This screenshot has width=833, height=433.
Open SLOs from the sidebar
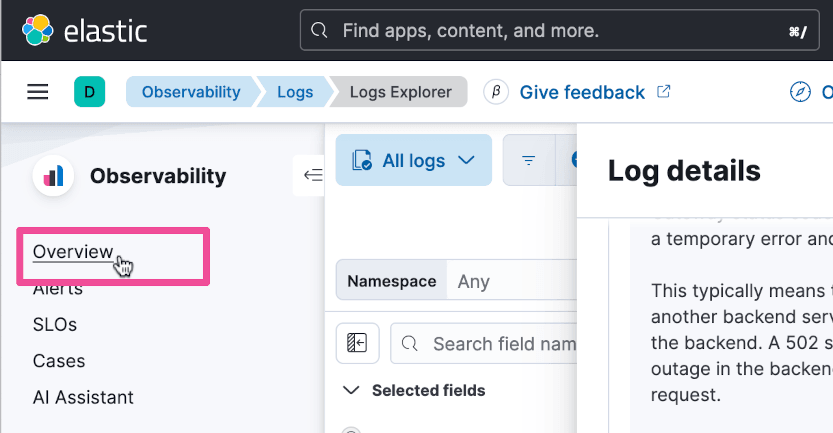[x=55, y=325]
